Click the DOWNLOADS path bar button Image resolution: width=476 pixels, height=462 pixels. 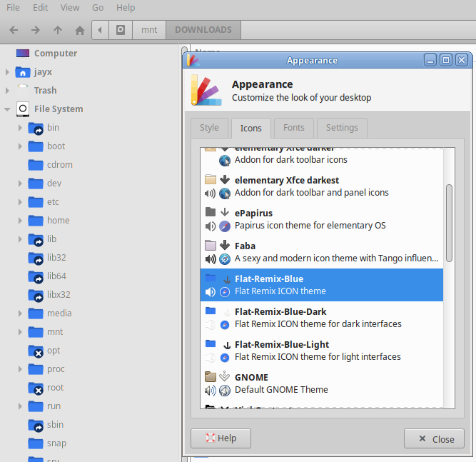pyautogui.click(x=203, y=30)
